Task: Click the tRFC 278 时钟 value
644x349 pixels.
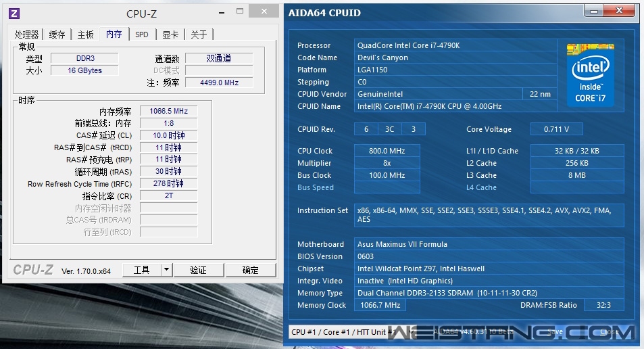Action: point(168,183)
